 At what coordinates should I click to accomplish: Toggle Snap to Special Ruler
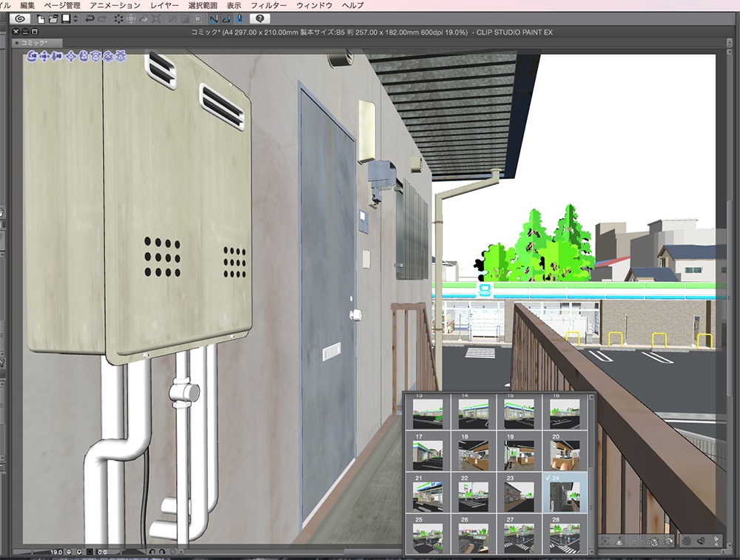tap(226, 19)
